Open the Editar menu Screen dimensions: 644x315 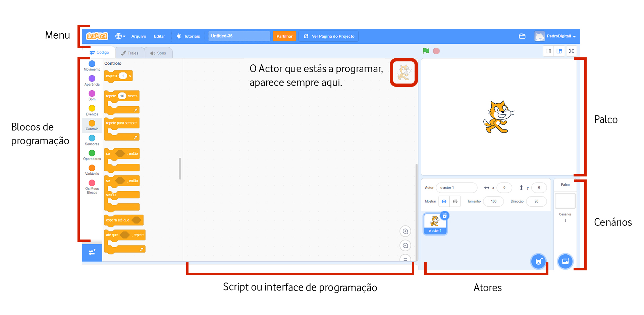(159, 36)
